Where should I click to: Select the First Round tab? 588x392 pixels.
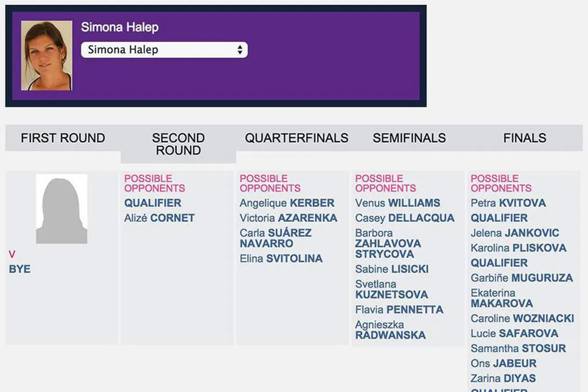(x=63, y=138)
